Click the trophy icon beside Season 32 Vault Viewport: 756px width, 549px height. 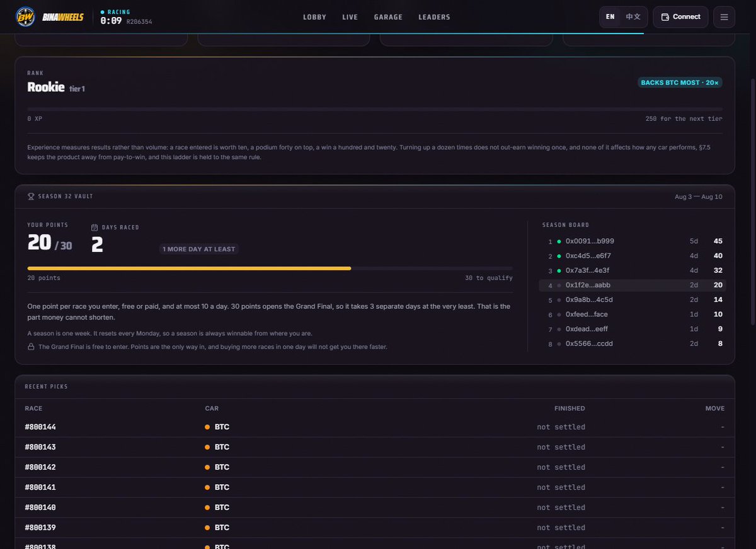click(31, 196)
